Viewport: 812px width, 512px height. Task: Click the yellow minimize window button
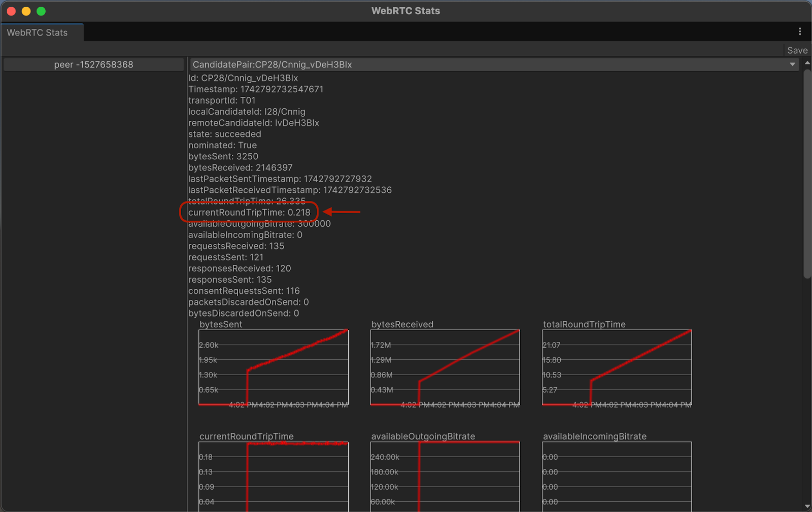click(26, 11)
